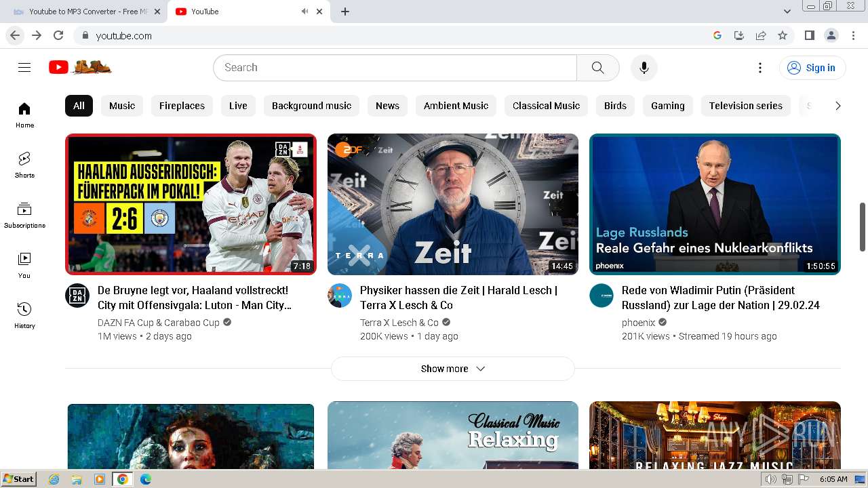The image size is (868, 488).
Task: Open the YouTube hamburger guide menu
Action: 24,68
